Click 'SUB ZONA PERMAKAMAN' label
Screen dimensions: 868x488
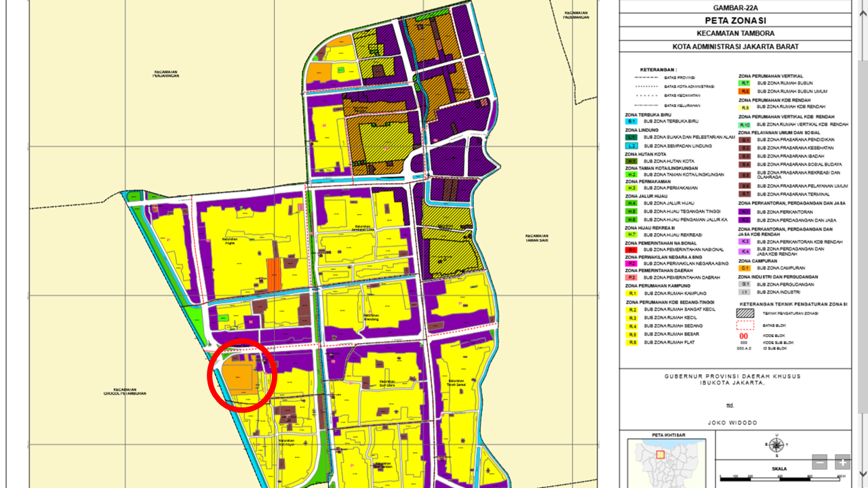coord(671,188)
